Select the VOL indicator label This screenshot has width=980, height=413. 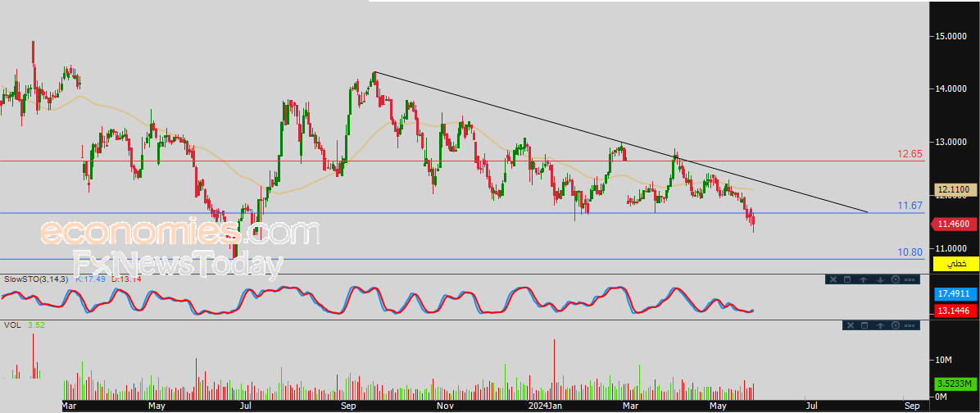pyautogui.click(x=11, y=324)
